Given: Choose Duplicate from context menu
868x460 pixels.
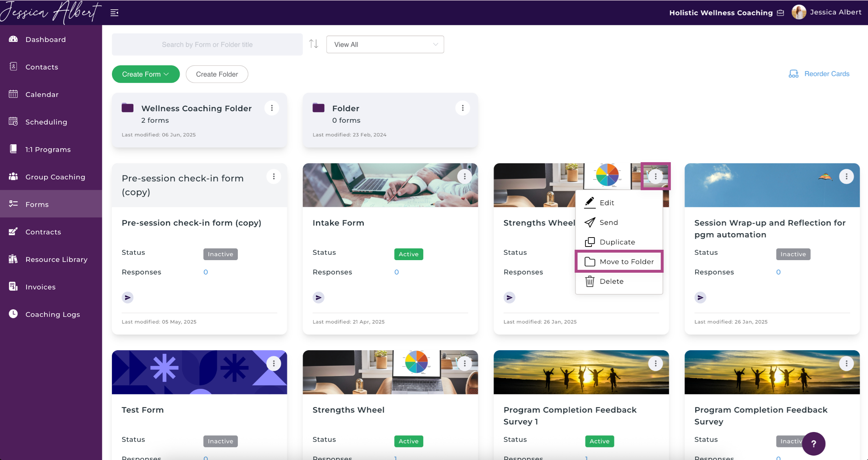Looking at the screenshot, I should click(x=619, y=242).
